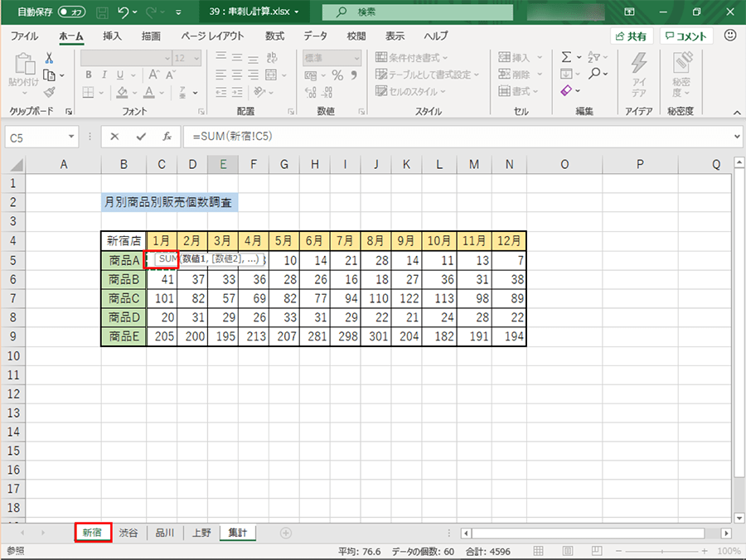
Task: Click the fill color bucket
Action: pos(123,92)
